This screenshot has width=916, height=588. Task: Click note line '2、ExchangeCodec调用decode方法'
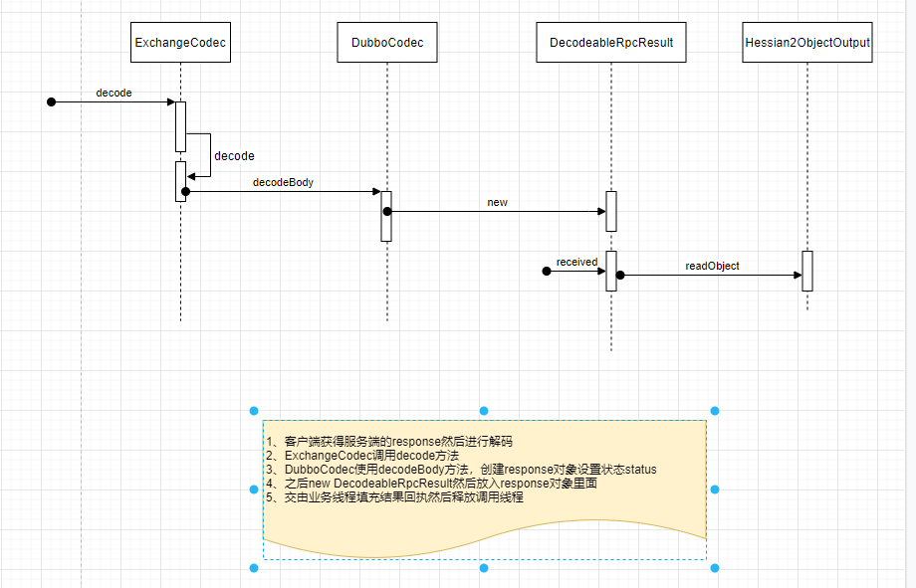[362, 456]
